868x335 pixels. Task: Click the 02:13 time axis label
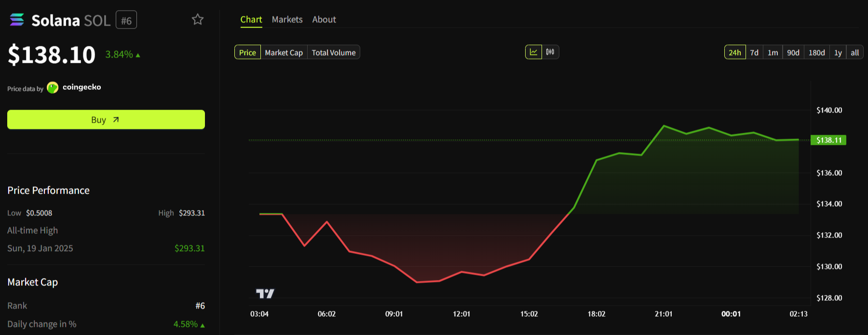(799, 314)
